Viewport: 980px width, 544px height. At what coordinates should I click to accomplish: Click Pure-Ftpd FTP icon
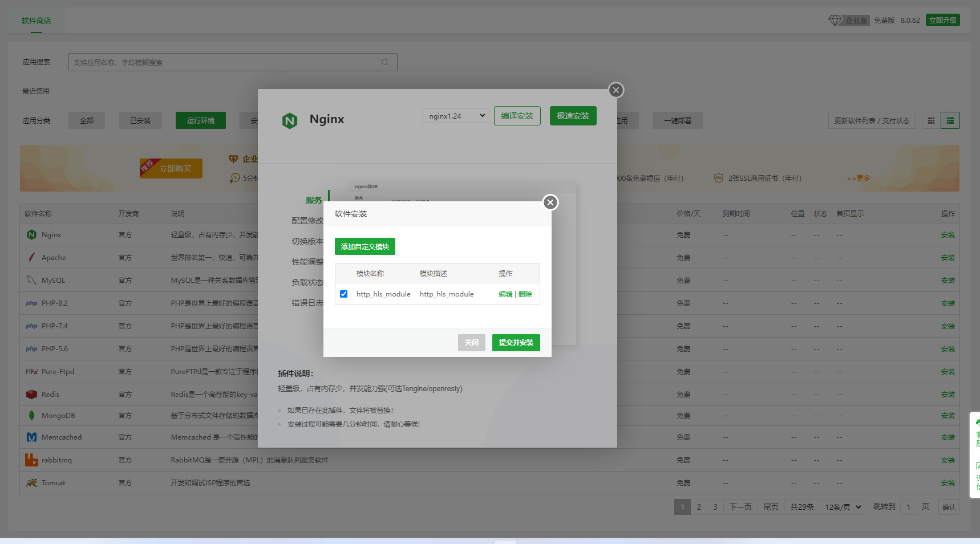click(31, 371)
